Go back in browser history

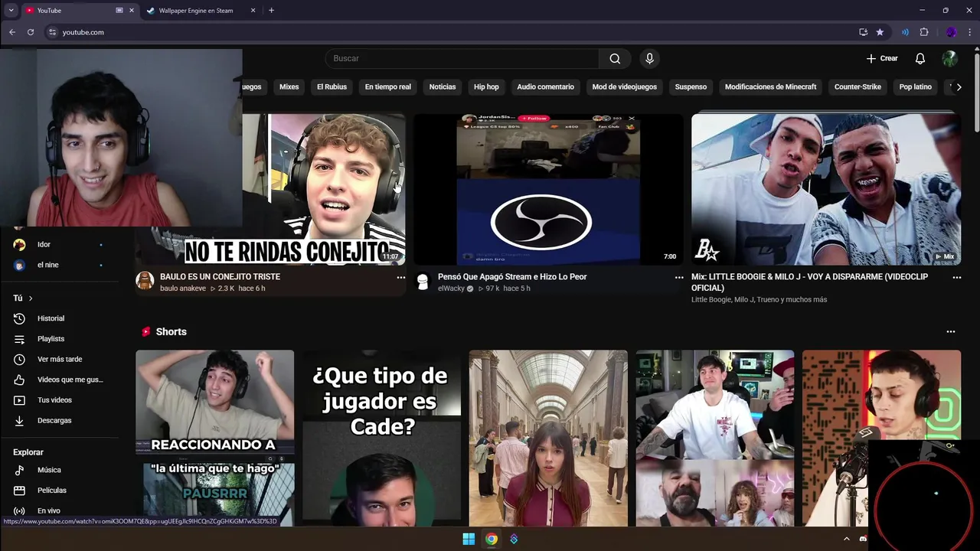[12, 32]
